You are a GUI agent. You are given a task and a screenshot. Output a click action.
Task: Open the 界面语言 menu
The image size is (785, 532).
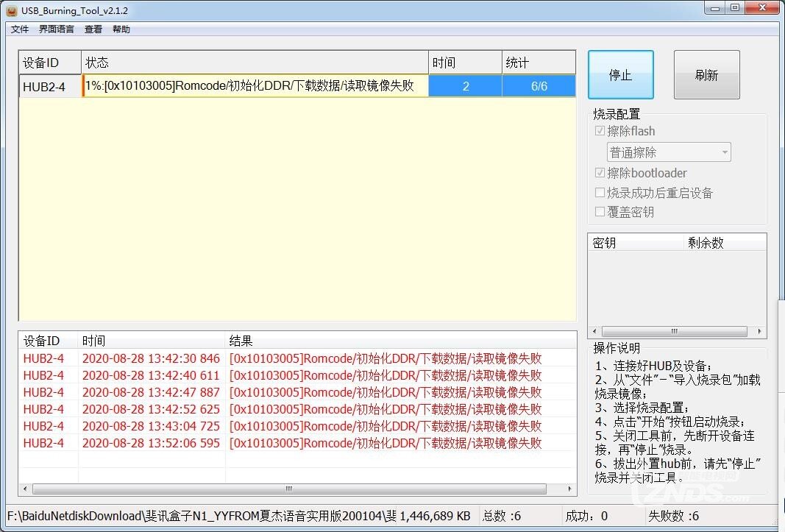click(x=57, y=29)
